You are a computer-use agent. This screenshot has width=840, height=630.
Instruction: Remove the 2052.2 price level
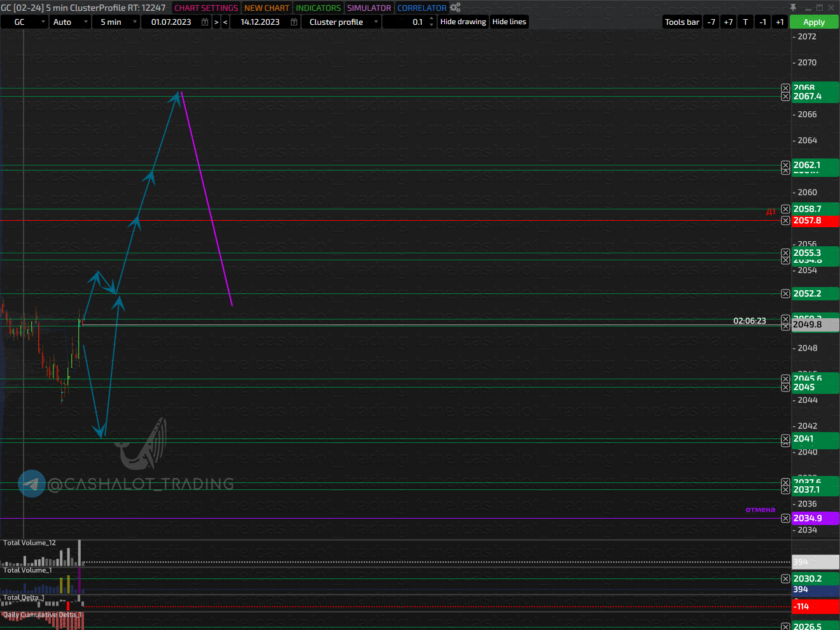tap(785, 294)
